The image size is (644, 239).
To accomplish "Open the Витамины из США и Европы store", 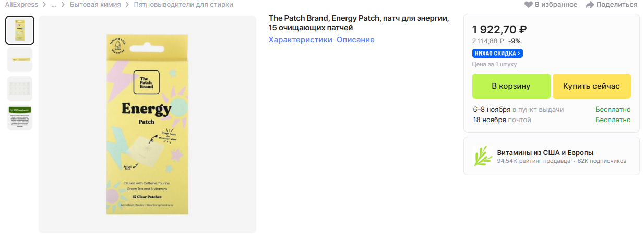I will click(x=545, y=152).
